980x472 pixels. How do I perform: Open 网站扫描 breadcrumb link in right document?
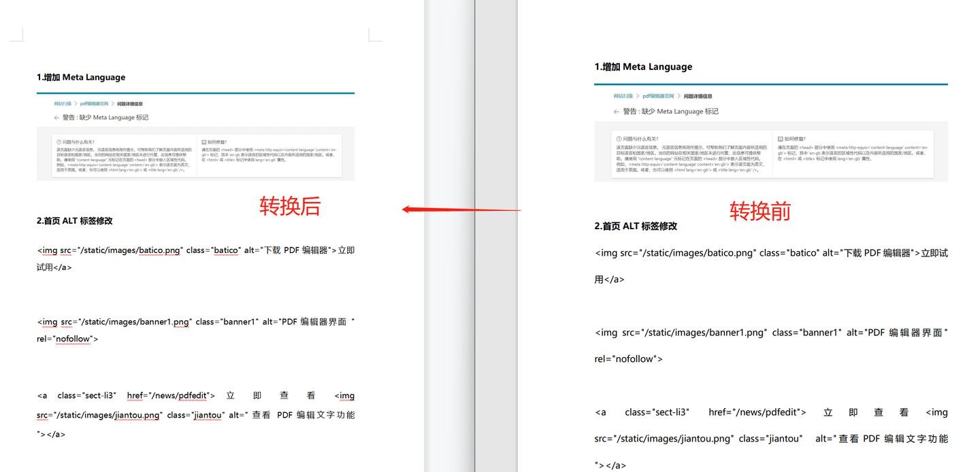(623, 97)
